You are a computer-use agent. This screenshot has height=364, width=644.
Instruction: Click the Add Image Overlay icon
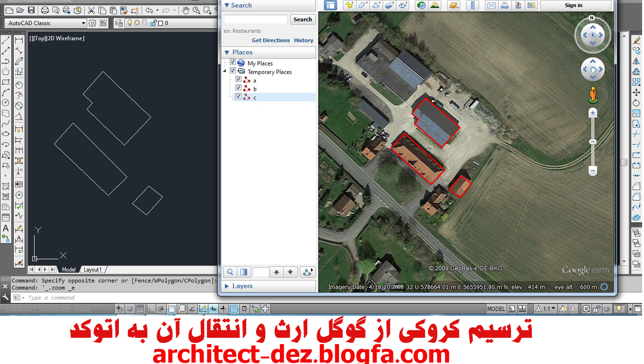click(x=390, y=5)
